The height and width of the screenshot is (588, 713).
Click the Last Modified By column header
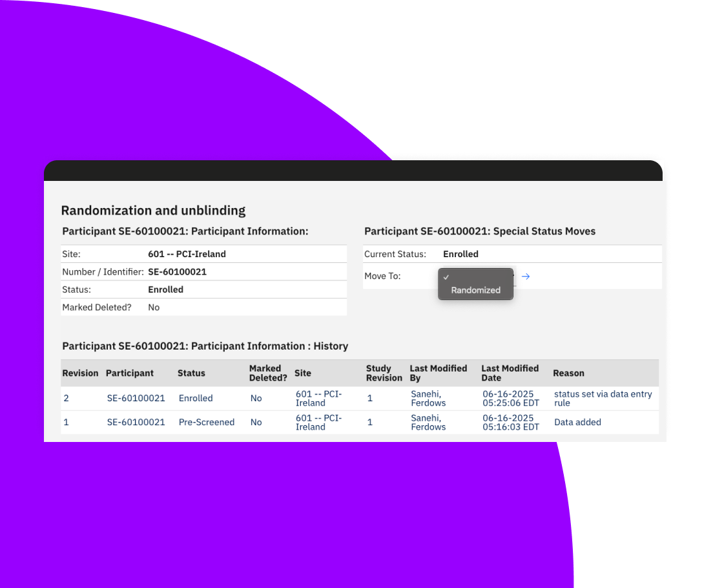tap(439, 373)
